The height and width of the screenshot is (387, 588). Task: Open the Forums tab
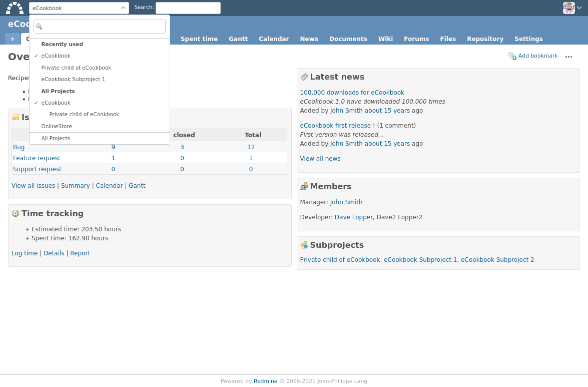pos(416,39)
